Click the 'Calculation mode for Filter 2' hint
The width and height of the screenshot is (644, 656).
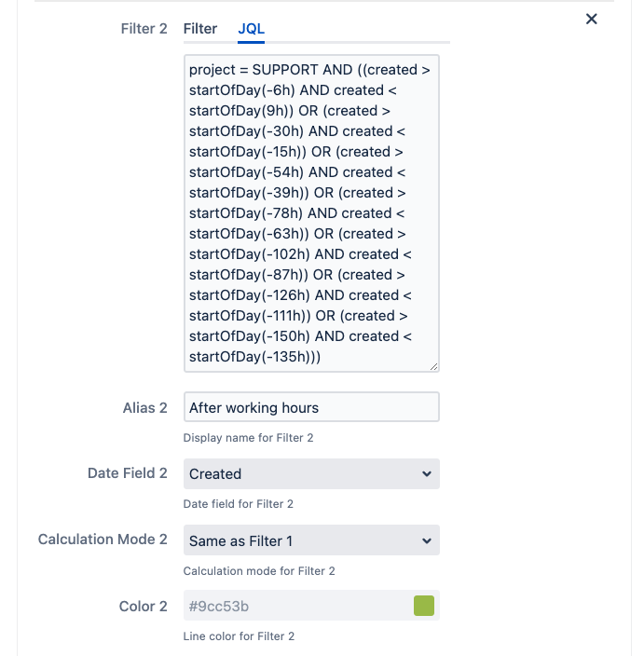tap(259, 570)
